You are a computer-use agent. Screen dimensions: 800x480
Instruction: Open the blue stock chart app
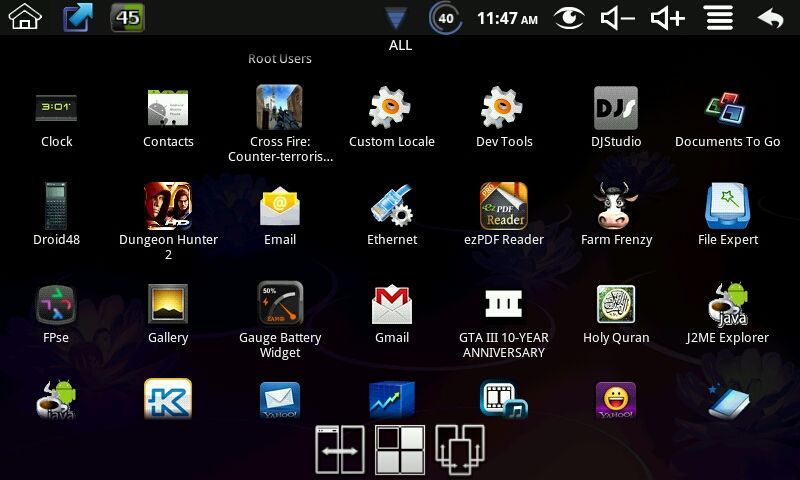tap(391, 399)
